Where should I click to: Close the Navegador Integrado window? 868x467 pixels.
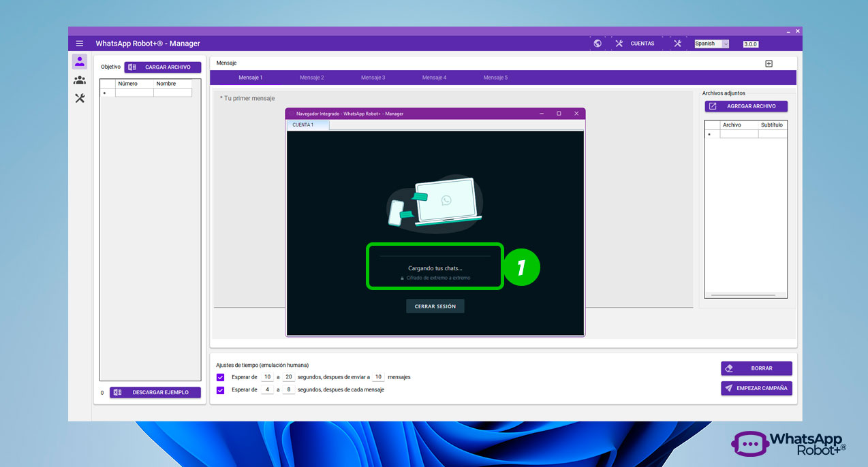pyautogui.click(x=576, y=114)
